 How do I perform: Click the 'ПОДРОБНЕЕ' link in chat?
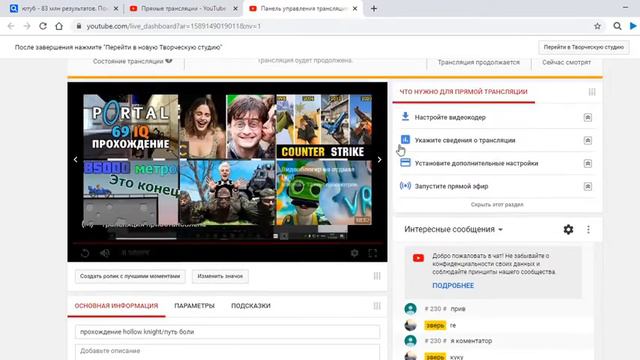point(453,286)
